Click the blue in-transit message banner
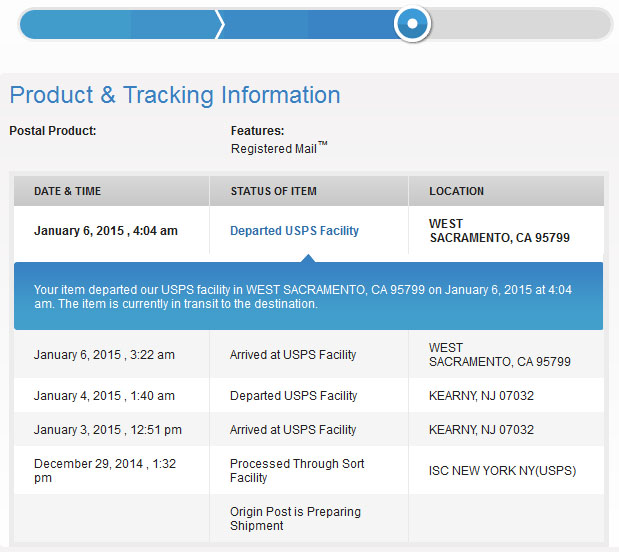Image resolution: width=619 pixels, height=552 pixels. [x=308, y=296]
